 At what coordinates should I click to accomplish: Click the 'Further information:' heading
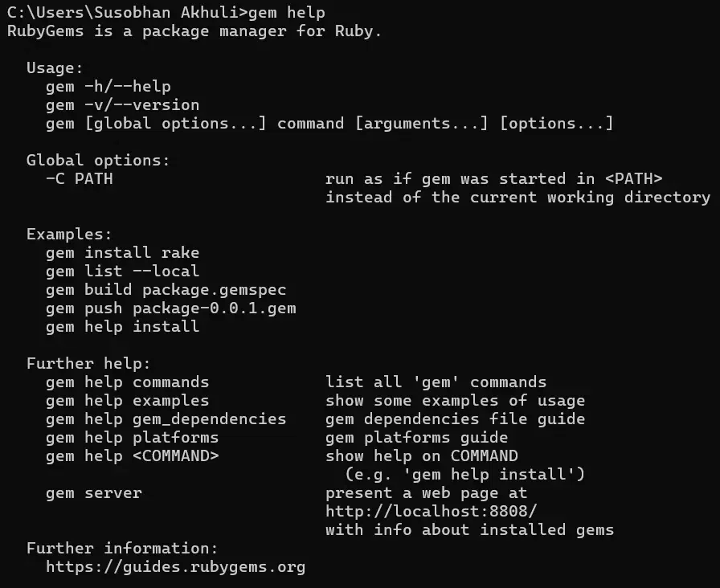coord(122,549)
